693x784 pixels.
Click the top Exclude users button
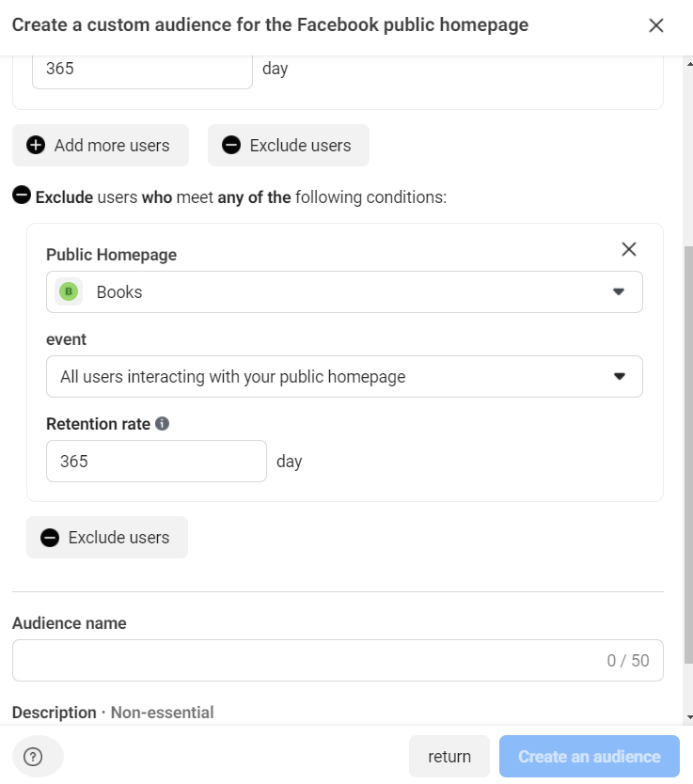point(289,145)
